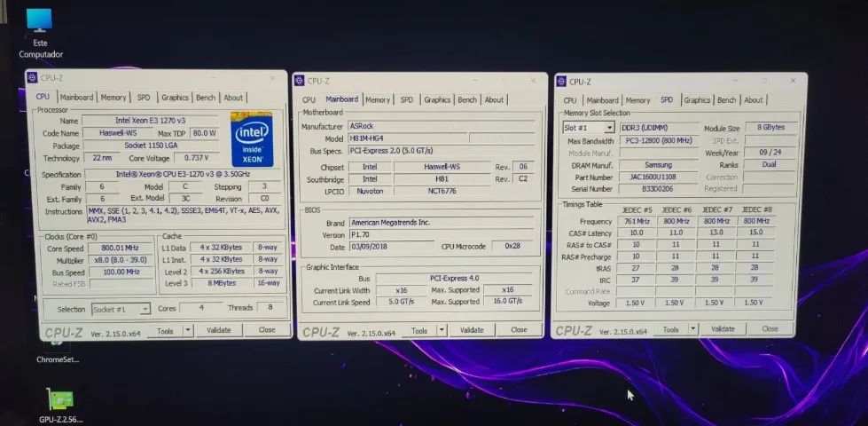Click Tools button in Mainboard window
This screenshot has width=868, height=426.
[419, 331]
